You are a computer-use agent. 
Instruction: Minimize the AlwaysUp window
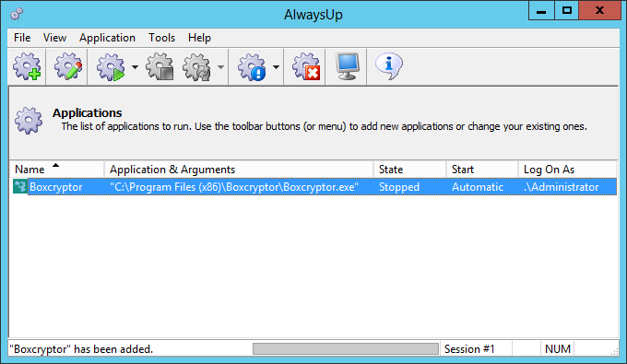541,10
